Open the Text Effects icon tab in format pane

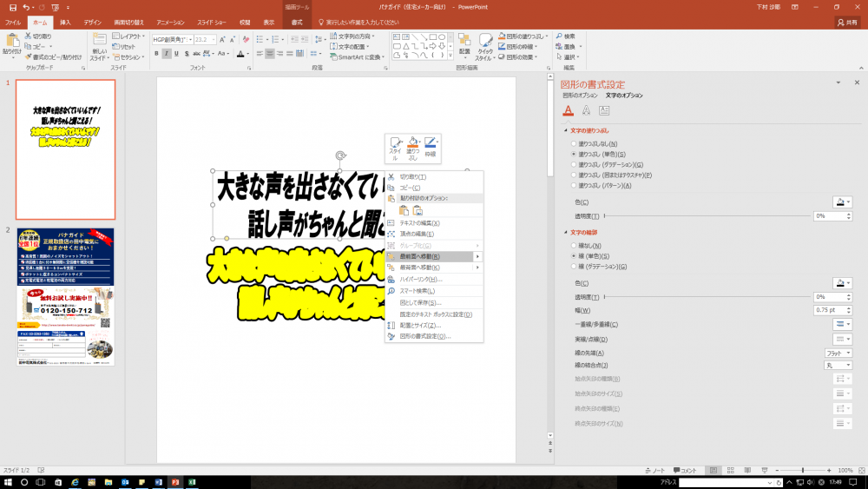(586, 110)
